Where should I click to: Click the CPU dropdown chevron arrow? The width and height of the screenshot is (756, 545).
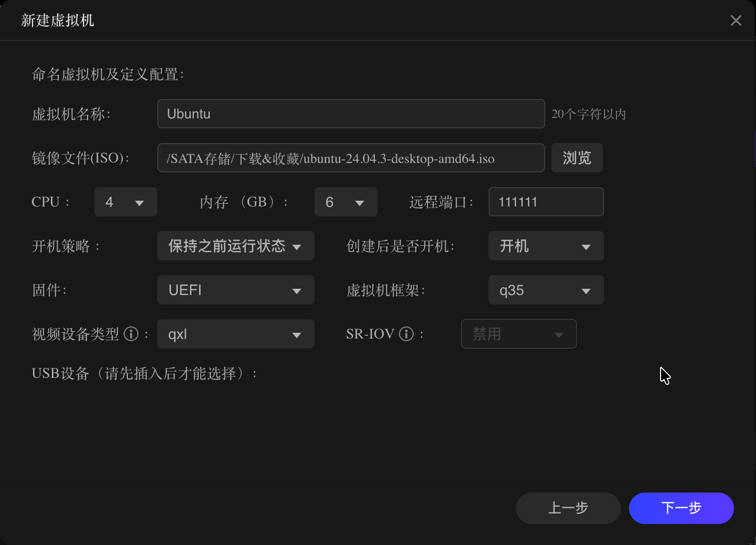pos(139,202)
